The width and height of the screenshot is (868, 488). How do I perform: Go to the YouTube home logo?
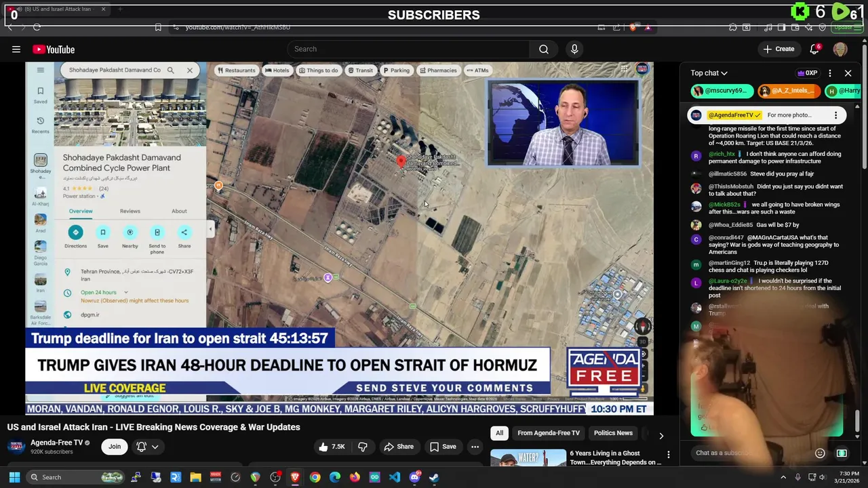pos(54,49)
